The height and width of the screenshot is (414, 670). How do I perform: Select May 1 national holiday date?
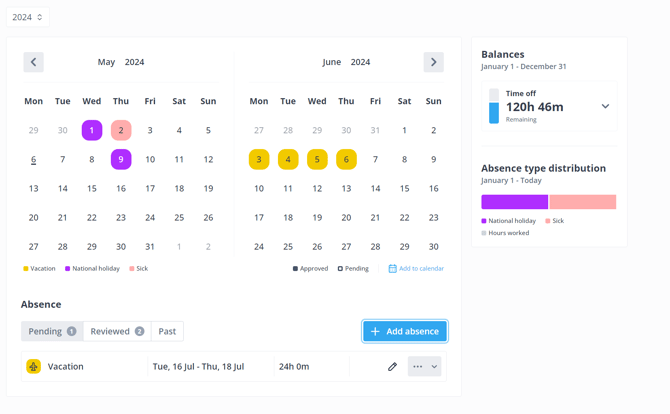click(x=92, y=130)
